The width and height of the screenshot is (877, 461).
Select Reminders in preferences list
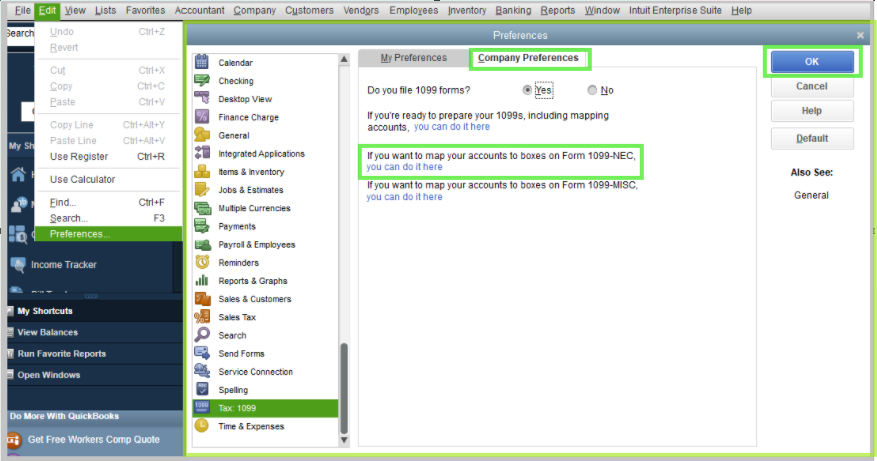[265, 262]
